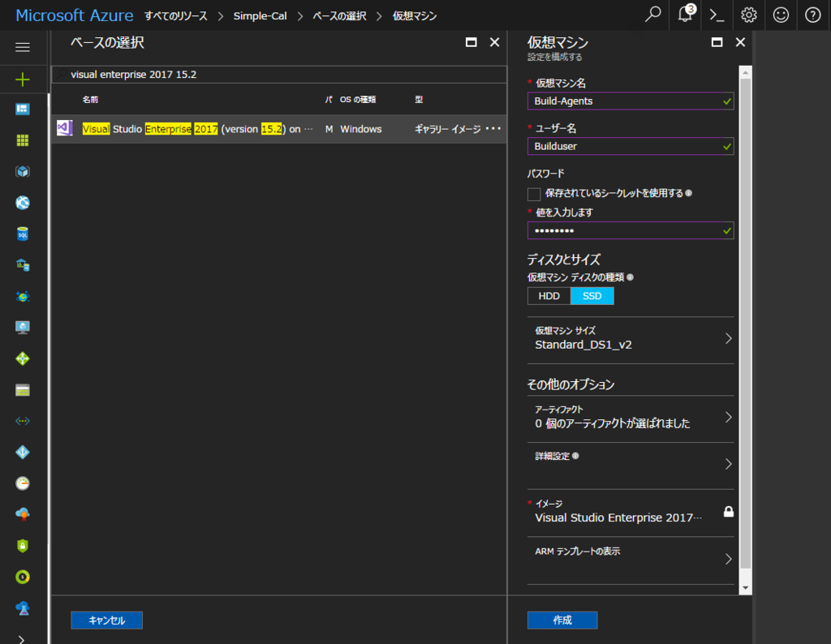Sort by 名前 column header
The height and width of the screenshot is (644, 831).
click(x=90, y=99)
